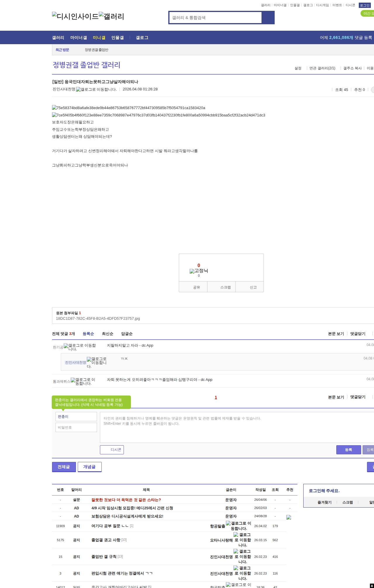374x588 pixels.
Task: Open the ad post 4/9 시작 임상시험 모집중!
Action: click(x=132, y=508)
